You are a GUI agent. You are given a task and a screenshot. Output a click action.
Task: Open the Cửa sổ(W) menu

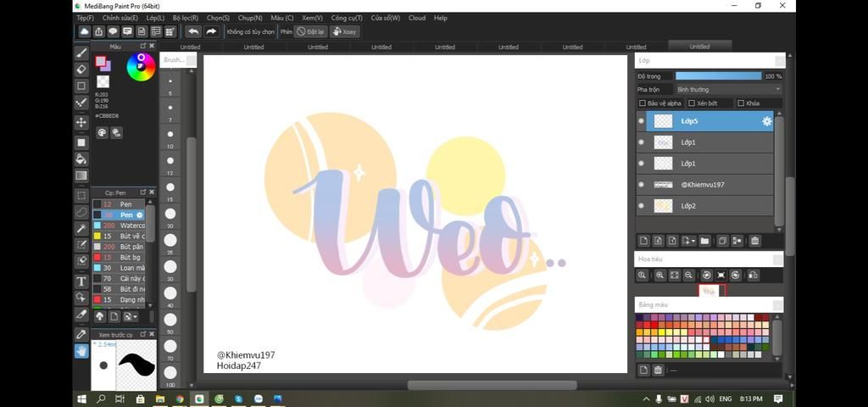click(386, 18)
